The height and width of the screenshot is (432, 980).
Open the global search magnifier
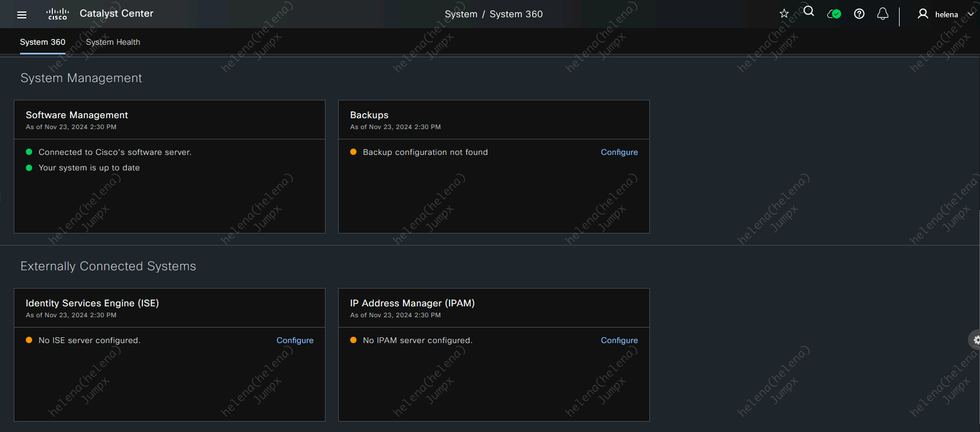point(809,11)
